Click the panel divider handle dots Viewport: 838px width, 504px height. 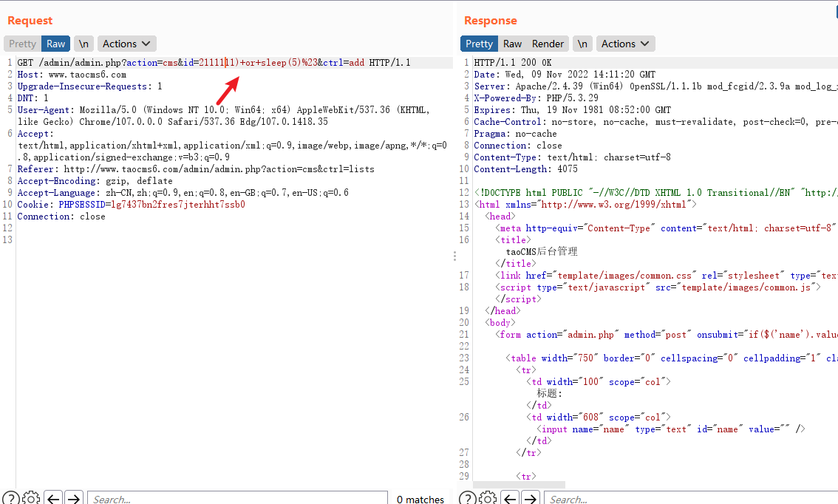pyautogui.click(x=454, y=256)
